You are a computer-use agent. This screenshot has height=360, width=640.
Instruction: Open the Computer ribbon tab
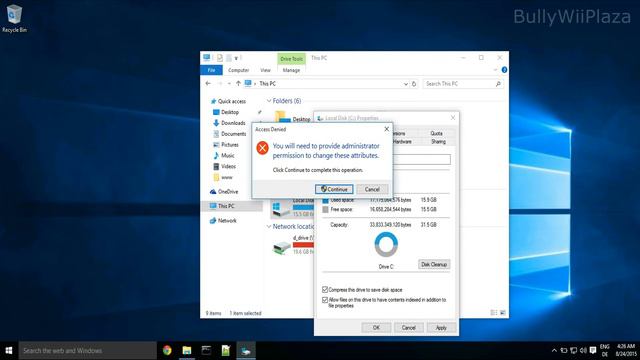[238, 70]
